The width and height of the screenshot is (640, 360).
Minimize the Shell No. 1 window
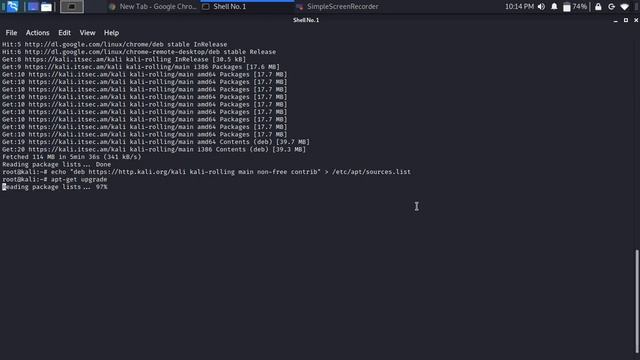point(616,20)
